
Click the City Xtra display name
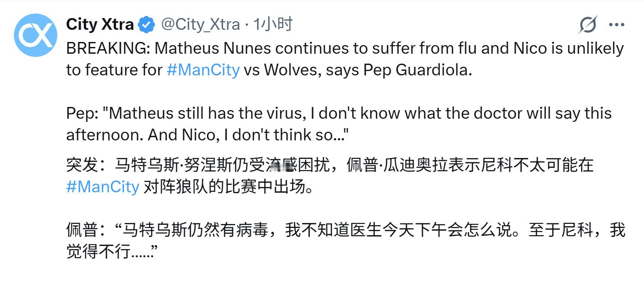(x=100, y=25)
